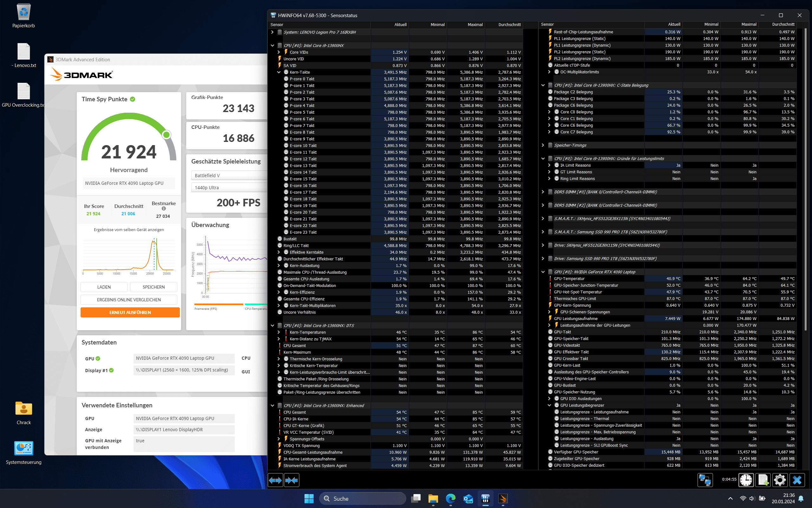Screen dimensions: 812x508
Task: Open Ergebnisse vom selben Gerät anzeigen link
Action: 129,230
